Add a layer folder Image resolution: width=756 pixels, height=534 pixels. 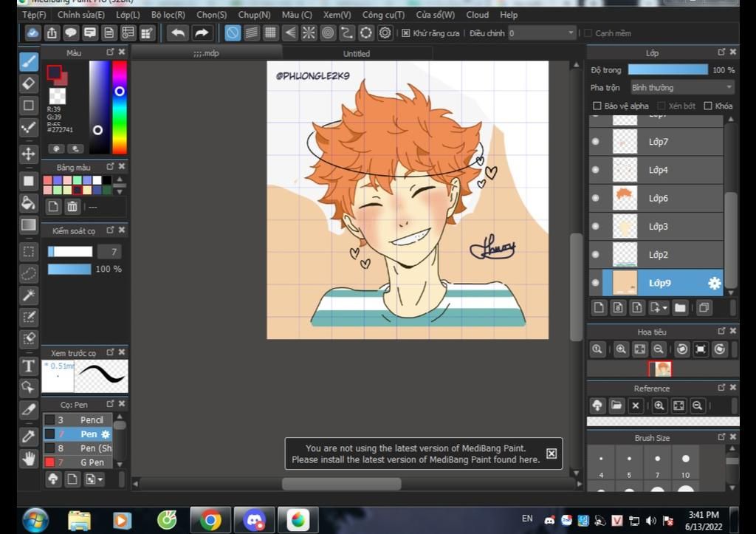[680, 308]
